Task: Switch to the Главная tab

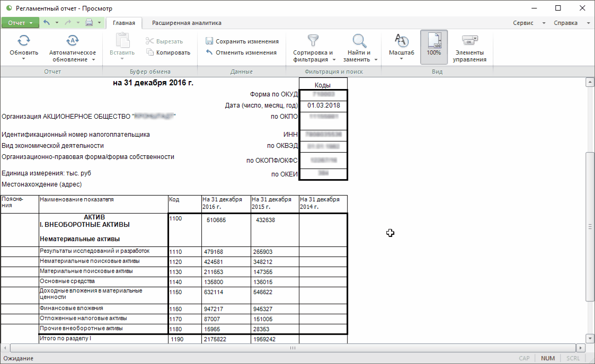Action: pyautogui.click(x=123, y=23)
